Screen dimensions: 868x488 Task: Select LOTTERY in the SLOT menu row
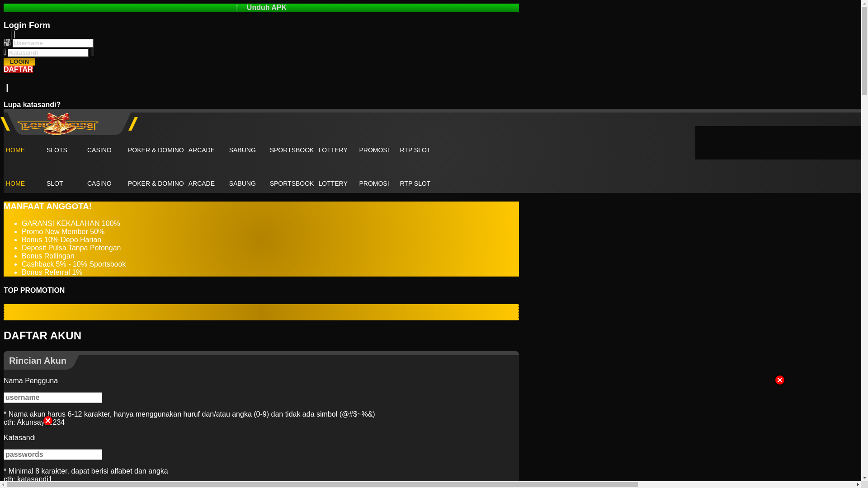click(333, 183)
